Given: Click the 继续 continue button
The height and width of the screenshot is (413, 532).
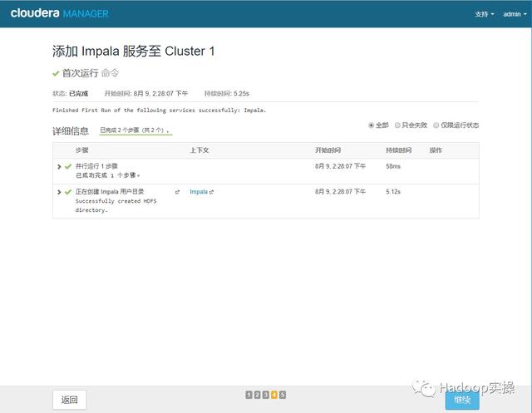Looking at the screenshot, I should coord(462,400).
